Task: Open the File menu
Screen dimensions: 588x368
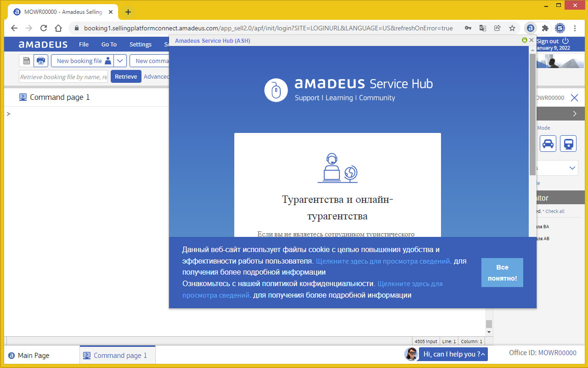Action: [x=84, y=45]
